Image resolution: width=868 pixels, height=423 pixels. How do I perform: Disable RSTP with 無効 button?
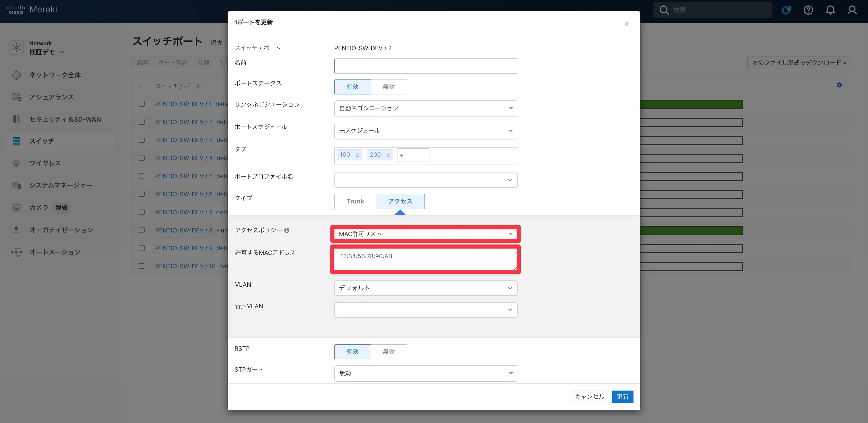point(389,352)
